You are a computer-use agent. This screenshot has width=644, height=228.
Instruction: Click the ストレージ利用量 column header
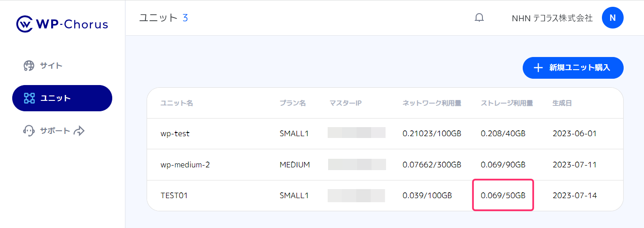[506, 103]
